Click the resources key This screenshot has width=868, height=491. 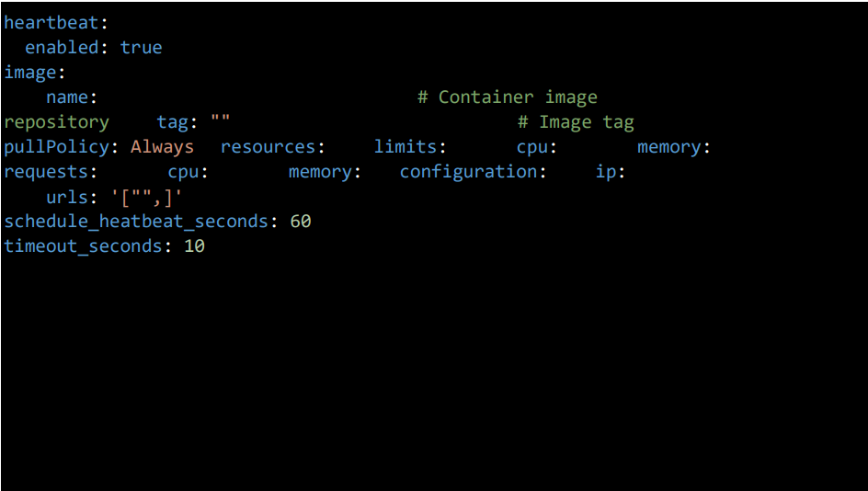pyautogui.click(x=268, y=147)
